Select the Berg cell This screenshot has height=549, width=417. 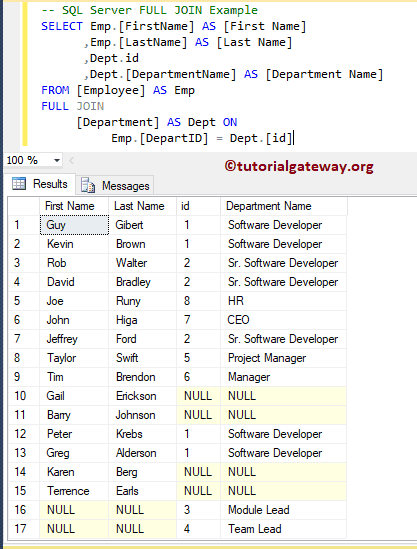pos(143,472)
